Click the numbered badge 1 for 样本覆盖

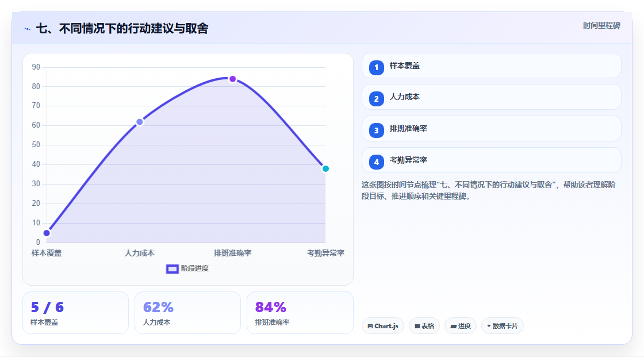coord(376,67)
